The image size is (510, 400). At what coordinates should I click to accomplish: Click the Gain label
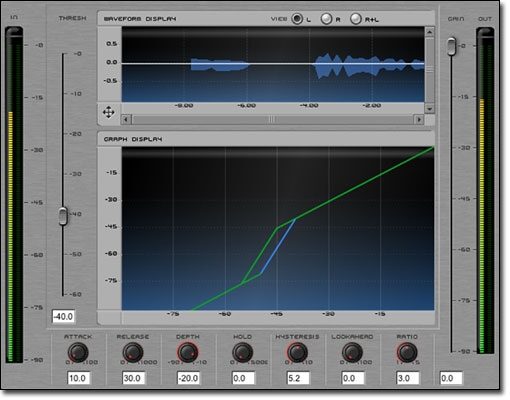455,19
